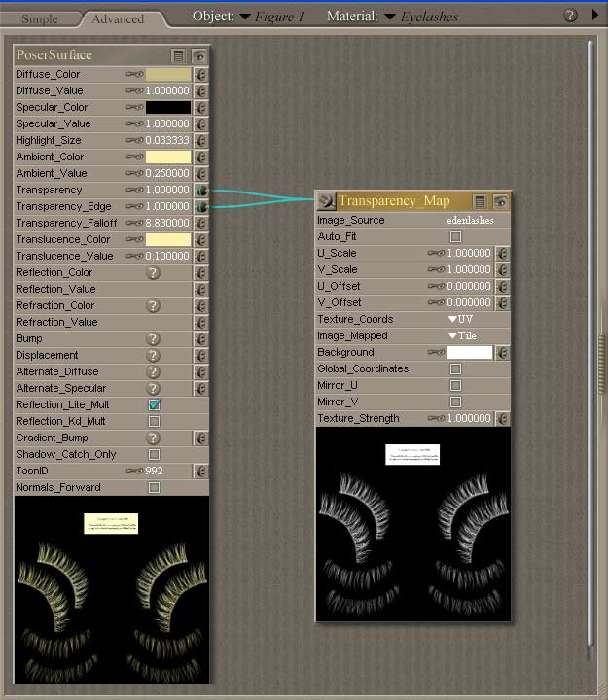
Task: Click the Specular_Color plug connector icon
Action: pyautogui.click(x=201, y=107)
